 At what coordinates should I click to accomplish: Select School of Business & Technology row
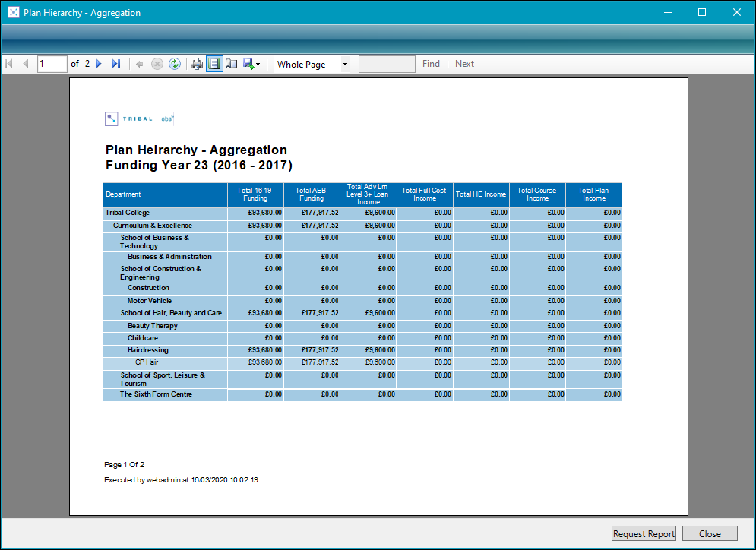[x=155, y=242]
